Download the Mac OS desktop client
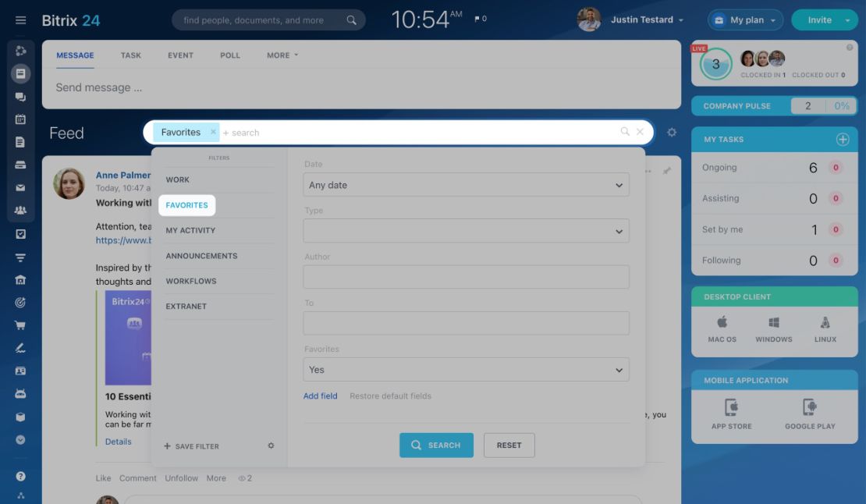Image resolution: width=866 pixels, height=504 pixels. 722,329
